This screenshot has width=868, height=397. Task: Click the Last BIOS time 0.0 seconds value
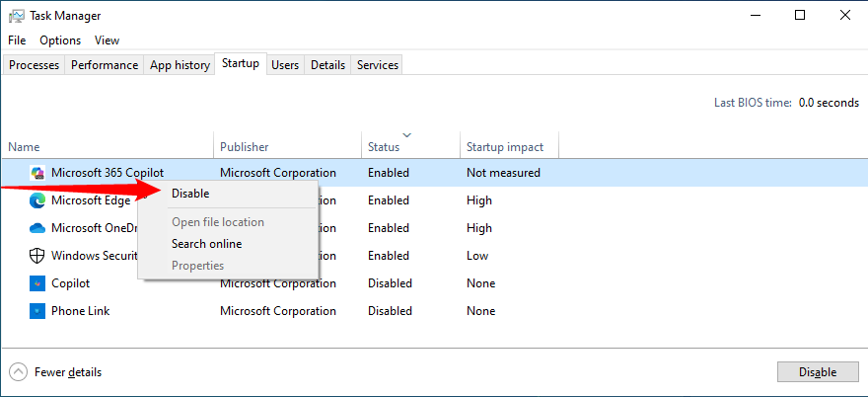point(829,103)
